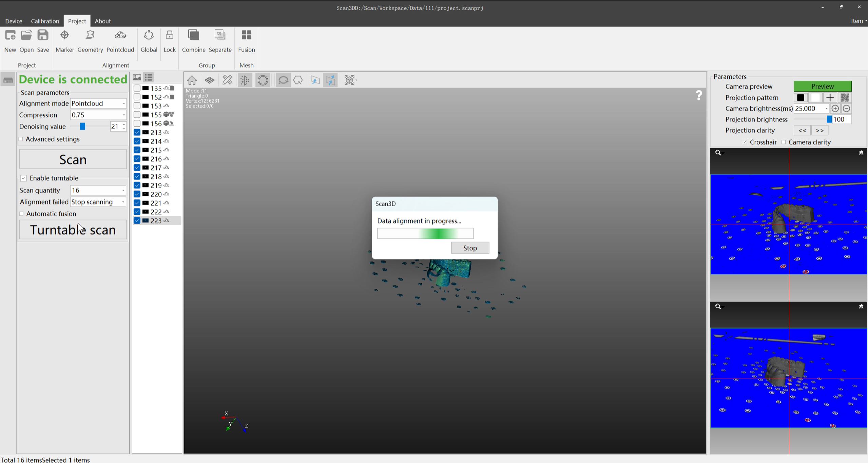Switch scan list to thumbnail view
The height and width of the screenshot is (463, 868).
coord(137,77)
